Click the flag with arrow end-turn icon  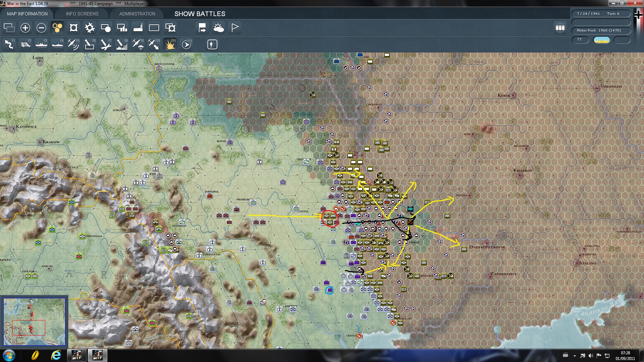click(x=202, y=28)
